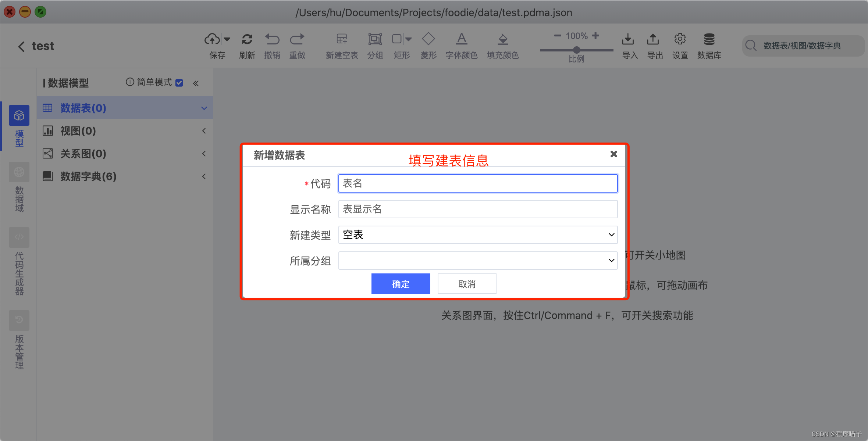Go back with the arrow beside test

coord(21,46)
